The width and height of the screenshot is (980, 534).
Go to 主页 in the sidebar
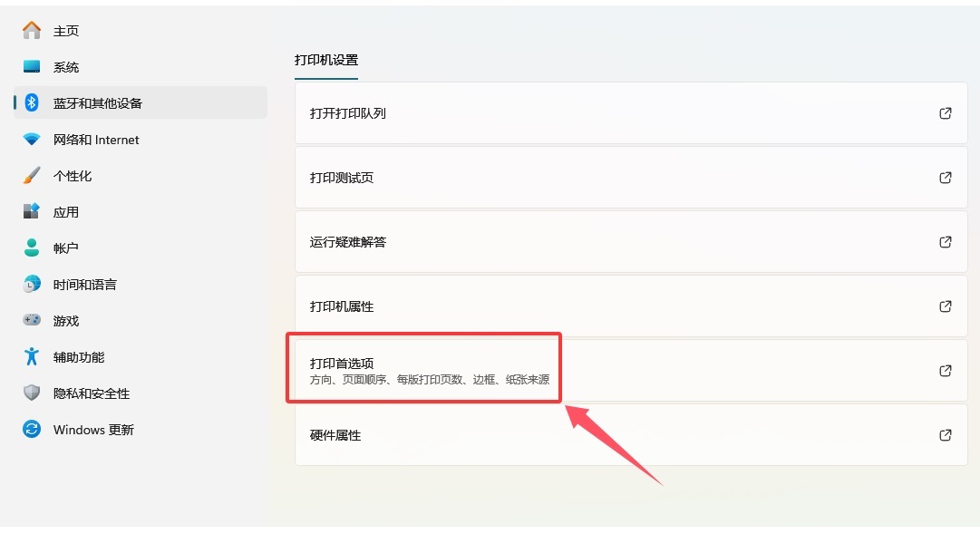coord(140,31)
